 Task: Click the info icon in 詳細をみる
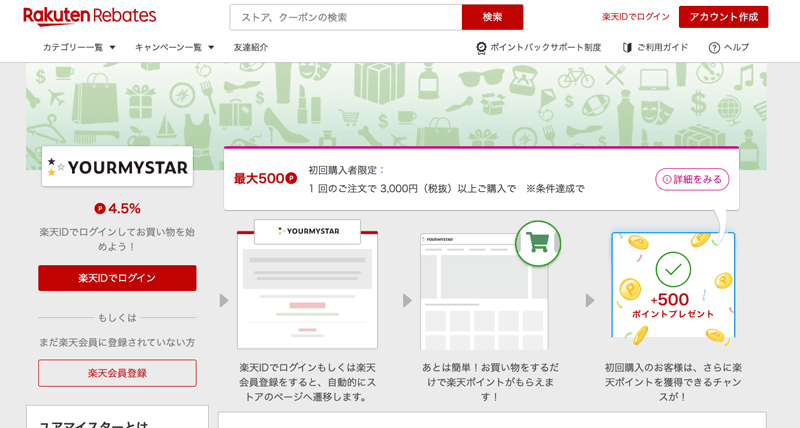(667, 180)
